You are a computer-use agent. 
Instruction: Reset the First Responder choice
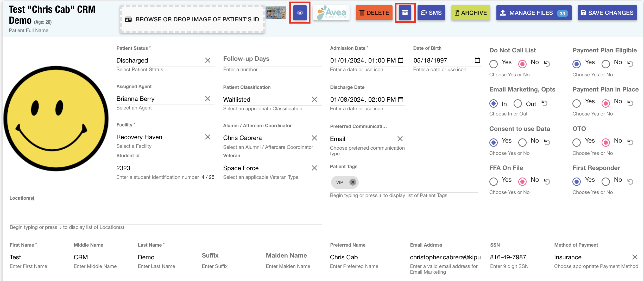[630, 181]
